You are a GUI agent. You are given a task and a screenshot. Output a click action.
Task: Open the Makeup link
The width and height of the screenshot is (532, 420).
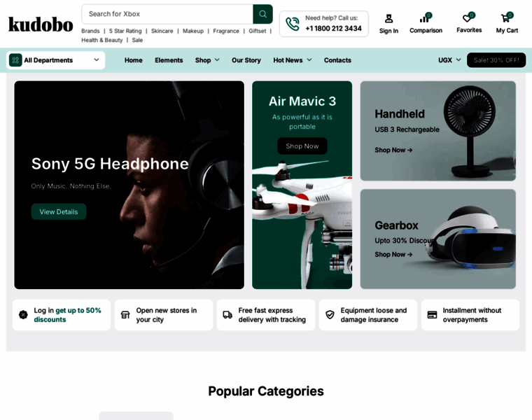point(193,31)
